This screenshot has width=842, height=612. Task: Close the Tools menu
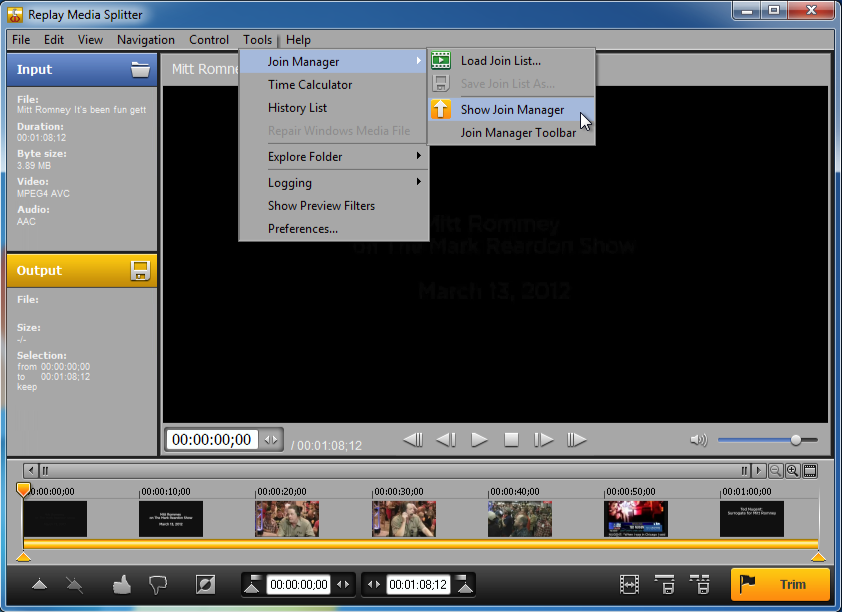tap(257, 40)
